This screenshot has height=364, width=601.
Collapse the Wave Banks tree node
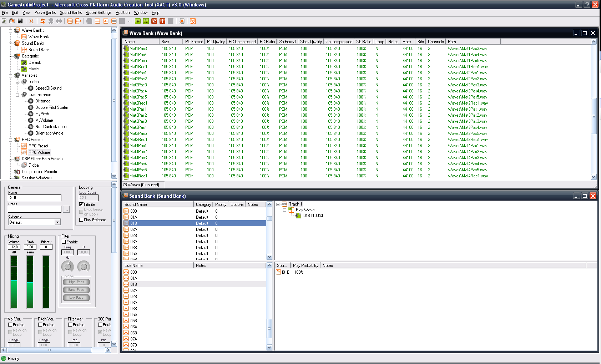(10, 31)
